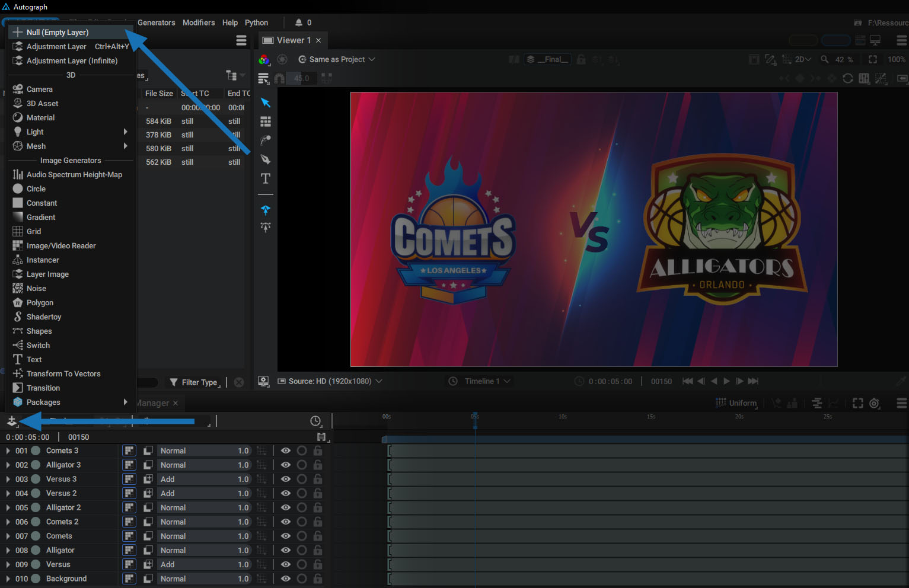Open the Light submenu

pyautogui.click(x=70, y=132)
